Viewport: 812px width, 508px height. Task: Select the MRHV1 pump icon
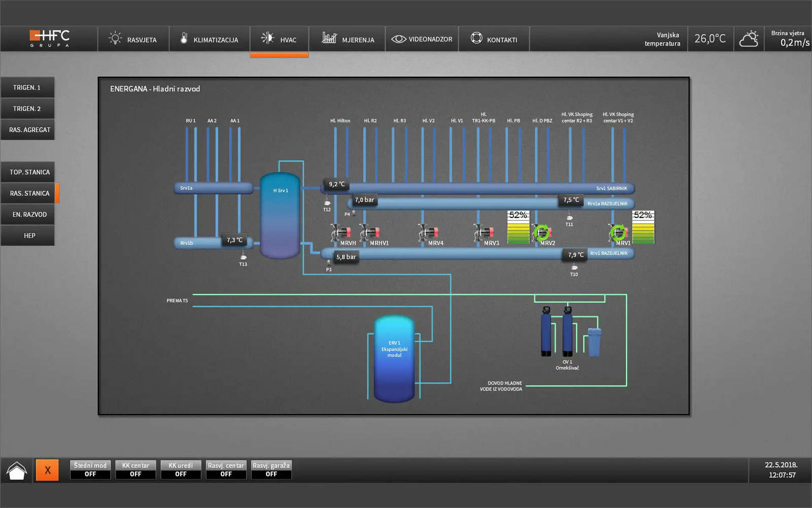369,233
